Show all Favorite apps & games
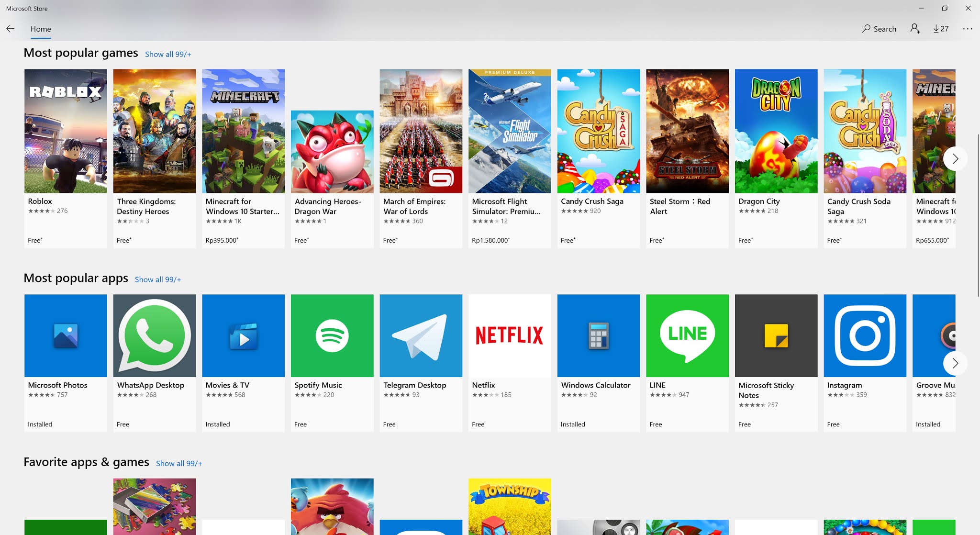This screenshot has height=535, width=980. point(179,463)
